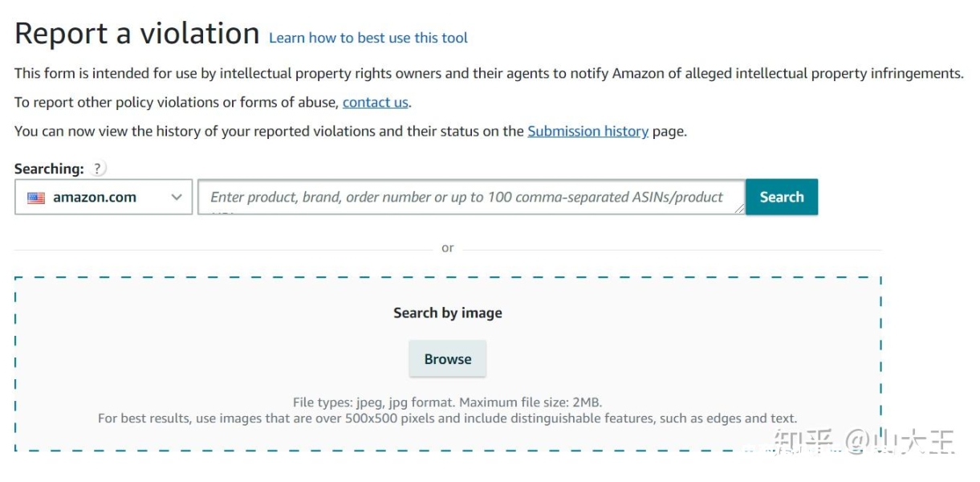Click the 'File types: jpeg, jpg format' hint

(x=448, y=402)
